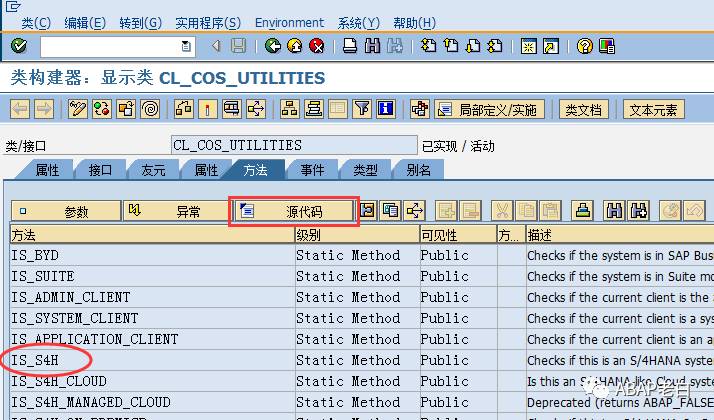Click the Print icon in standard toolbar
This screenshot has height=420, width=714.
[x=350, y=46]
